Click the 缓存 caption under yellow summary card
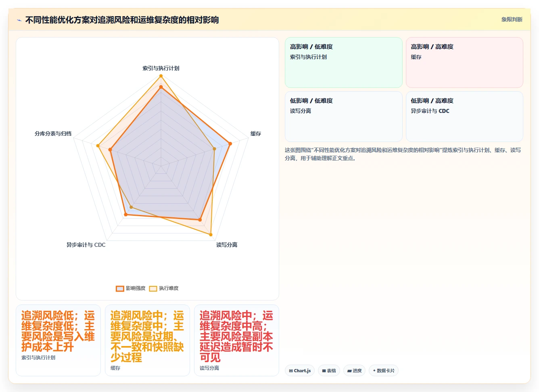The height and width of the screenshot is (392, 539). click(115, 368)
